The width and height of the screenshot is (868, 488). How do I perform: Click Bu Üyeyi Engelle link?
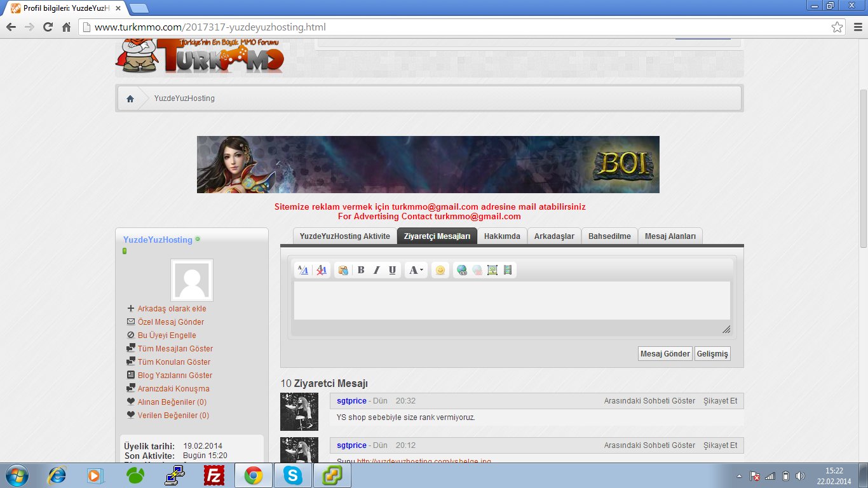(x=167, y=335)
